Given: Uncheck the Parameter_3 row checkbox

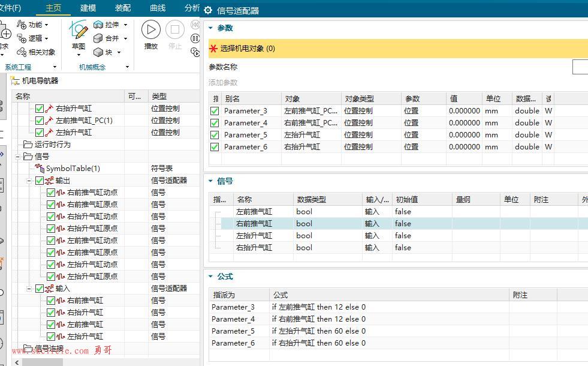Looking at the screenshot, I should (x=215, y=111).
